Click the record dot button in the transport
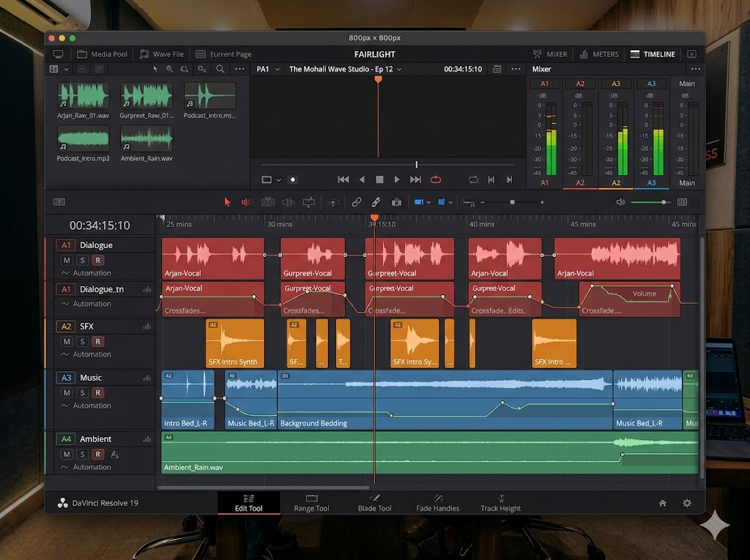The width and height of the screenshot is (750, 560). [293, 179]
